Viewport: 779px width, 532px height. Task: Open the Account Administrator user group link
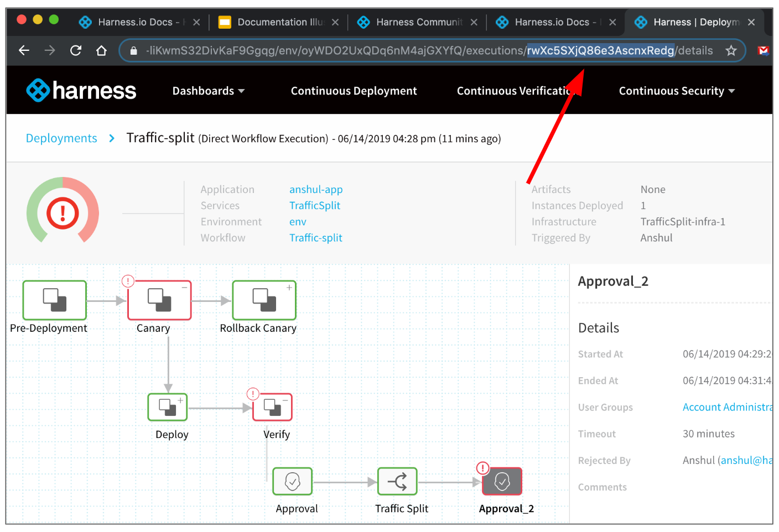[x=728, y=407]
